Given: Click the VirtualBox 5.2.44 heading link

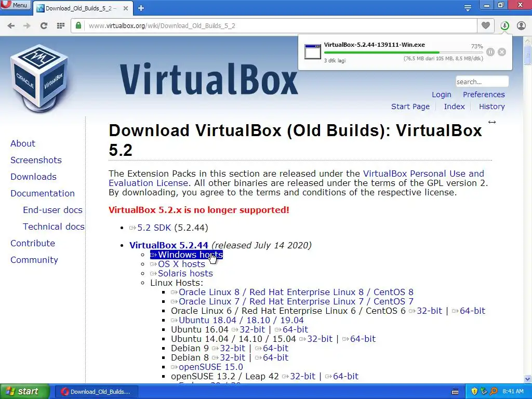Looking at the screenshot, I should tap(169, 245).
